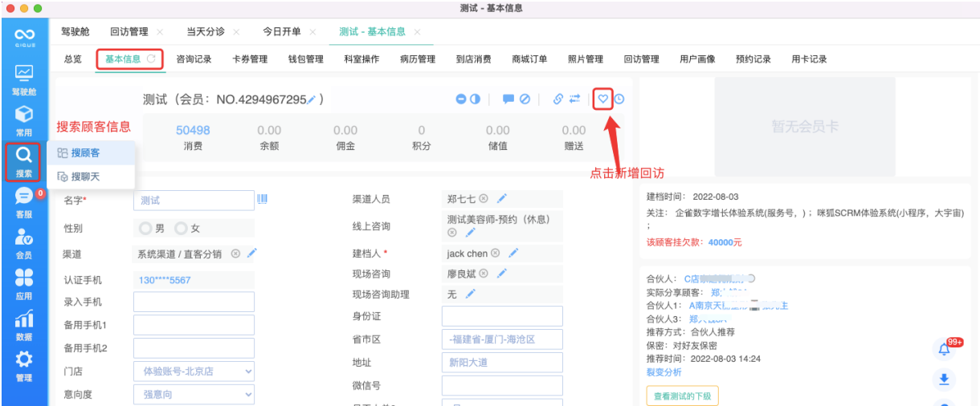The image size is (980, 406).
Task: Edit 渠道人员 郑七七 with the pencil icon
Action: (x=502, y=199)
